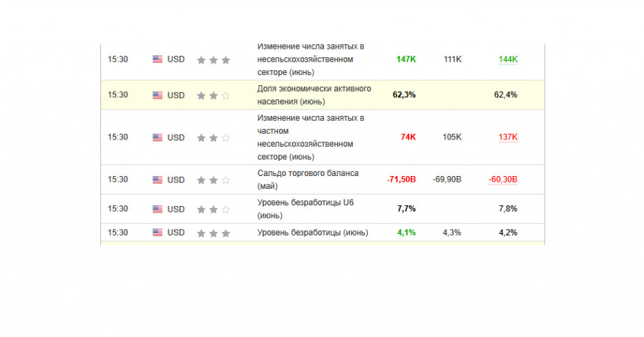Click importance stars in the 147K row
The height and width of the screenshot is (337, 644).
point(213,60)
